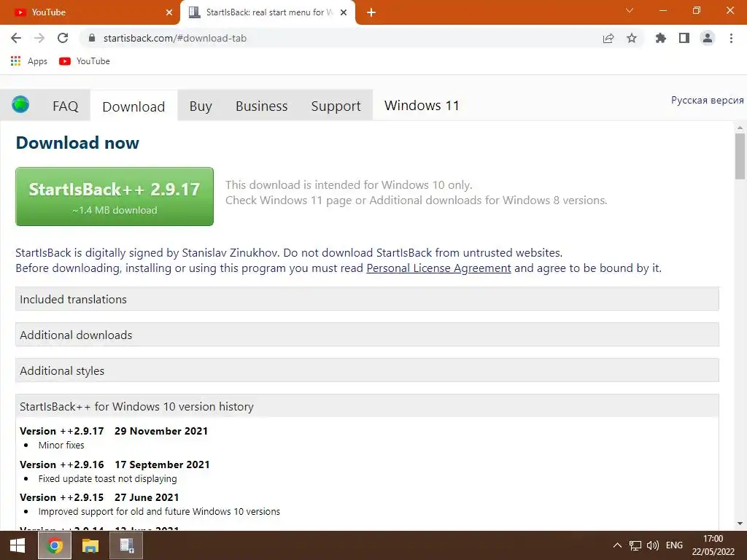Click the installer taskbar icon
The height and width of the screenshot is (560, 747).
tap(127, 545)
